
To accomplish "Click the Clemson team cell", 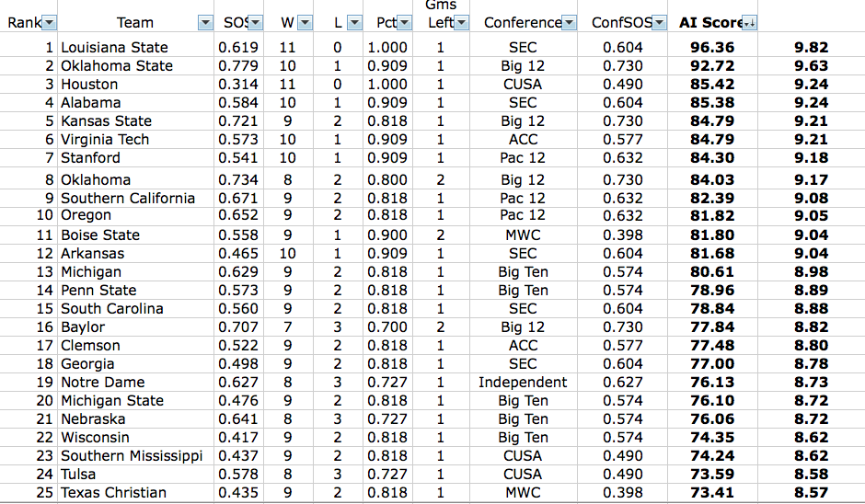I will 135,345.
